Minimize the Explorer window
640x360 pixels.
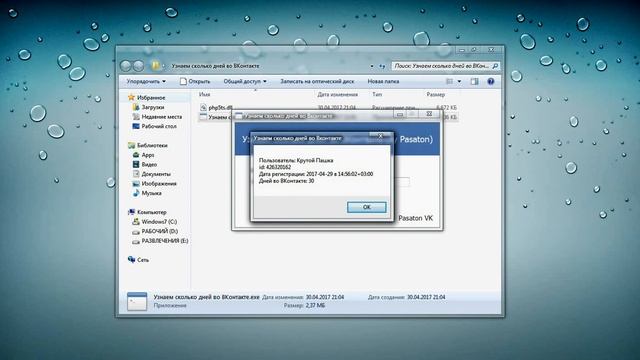(462, 50)
